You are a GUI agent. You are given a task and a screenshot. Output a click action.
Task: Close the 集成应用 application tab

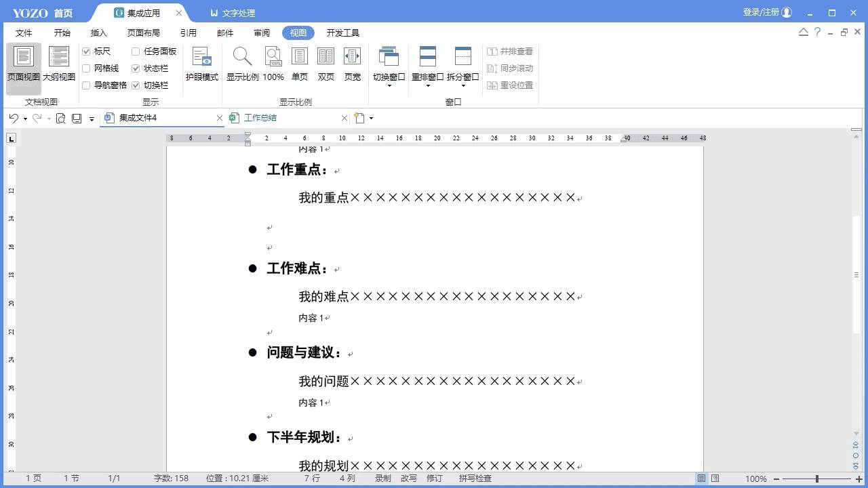pyautogui.click(x=178, y=13)
